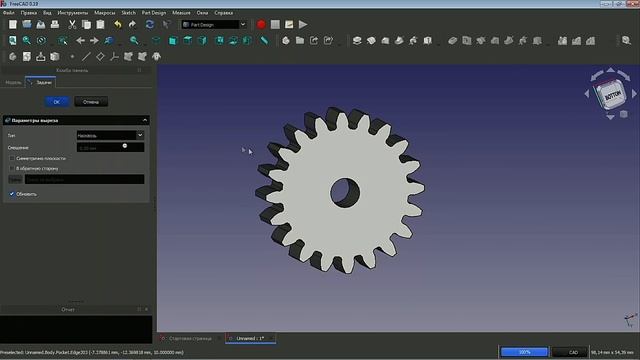Create a local coordinate system icon
640x360 pixels.
tap(114, 56)
